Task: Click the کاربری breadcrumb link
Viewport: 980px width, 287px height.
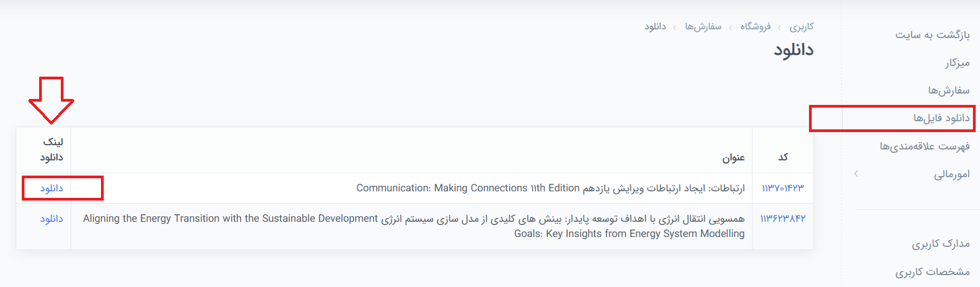Action: pyautogui.click(x=801, y=27)
